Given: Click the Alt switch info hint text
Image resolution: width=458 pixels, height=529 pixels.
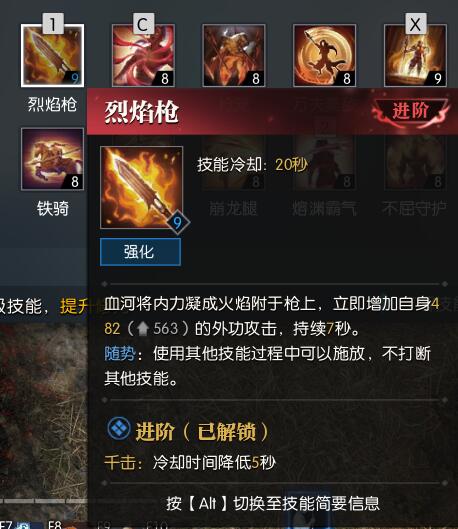Looking at the screenshot, I should (273, 503).
